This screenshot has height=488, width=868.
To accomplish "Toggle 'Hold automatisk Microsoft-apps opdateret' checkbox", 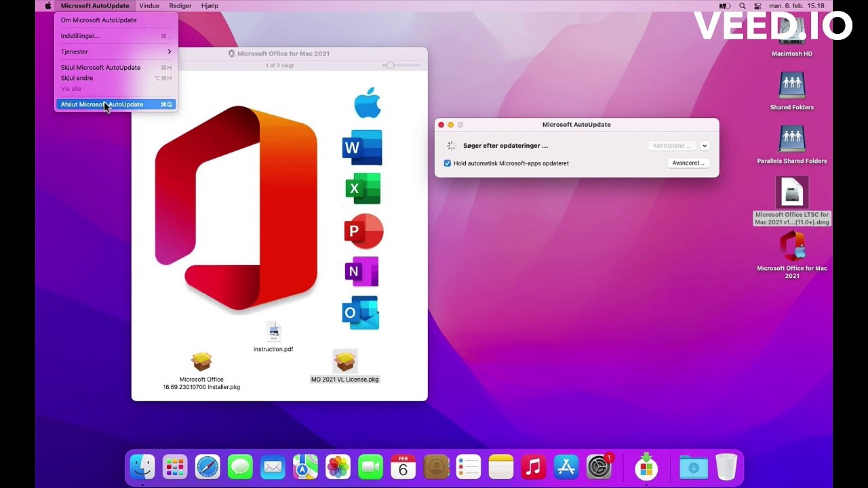I will click(x=448, y=163).
